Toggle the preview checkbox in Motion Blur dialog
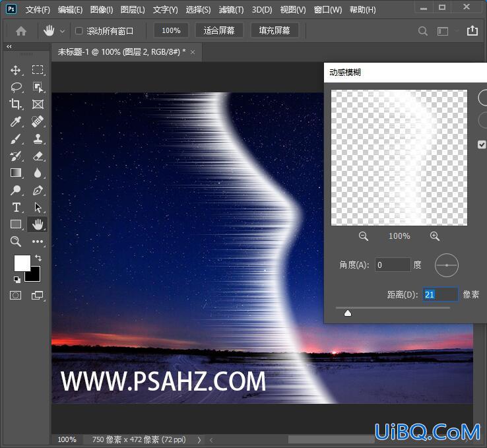487x448 pixels. click(482, 144)
